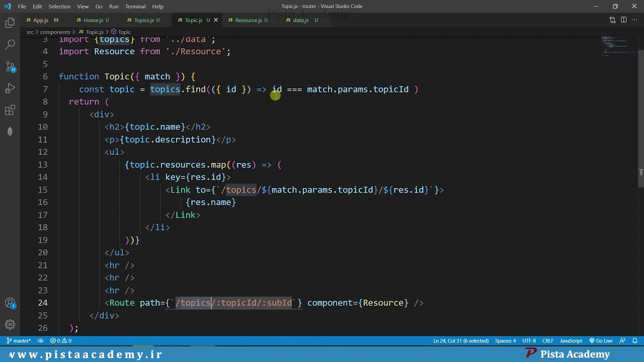Click the feedback icon in the status bar

622,341
